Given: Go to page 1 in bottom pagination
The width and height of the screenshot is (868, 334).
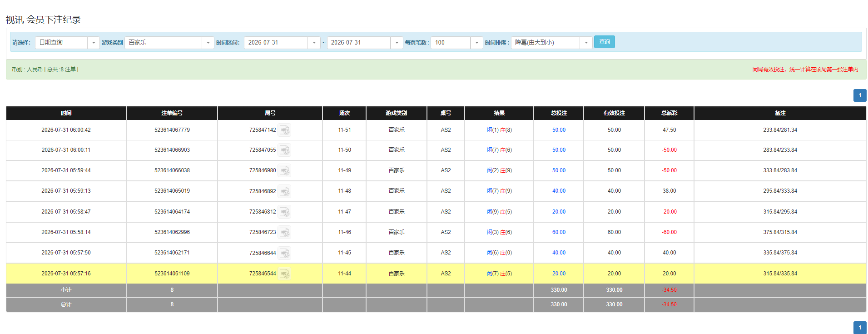Looking at the screenshot, I should (860, 328).
